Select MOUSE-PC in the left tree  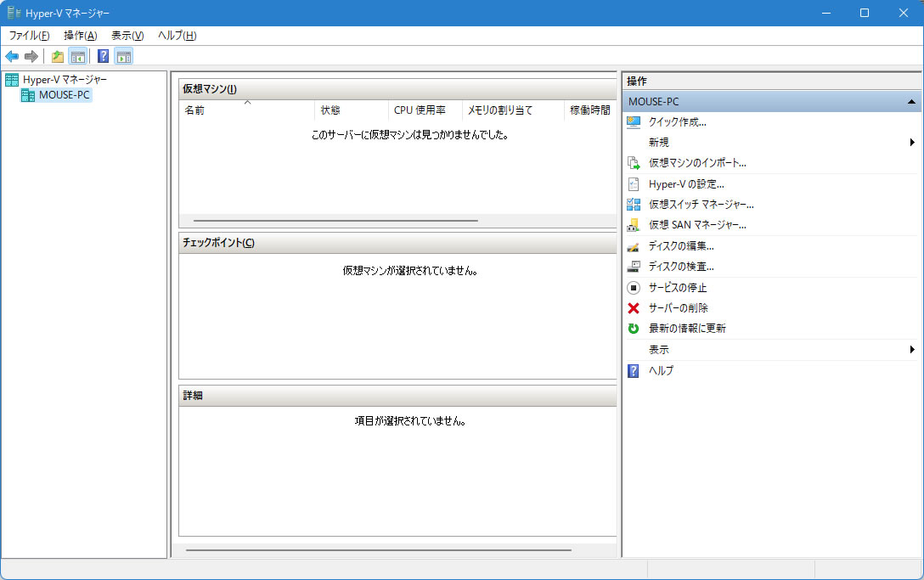pos(64,95)
